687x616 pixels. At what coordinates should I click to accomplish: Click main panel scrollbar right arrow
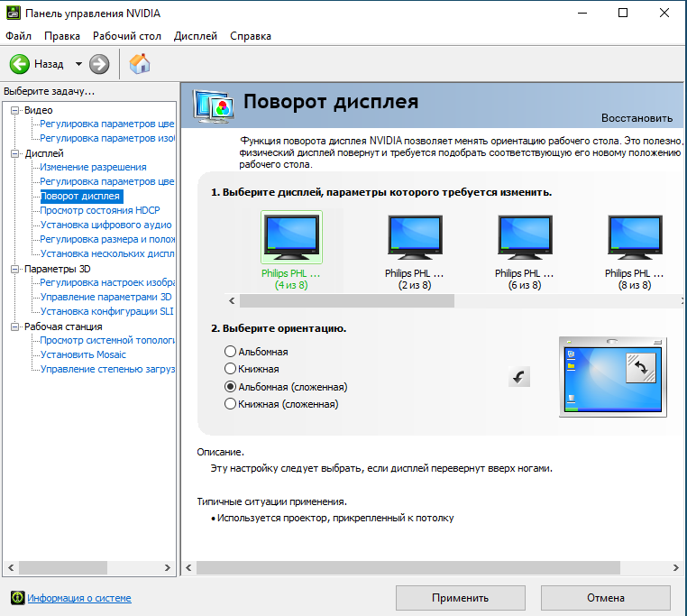coord(675,568)
